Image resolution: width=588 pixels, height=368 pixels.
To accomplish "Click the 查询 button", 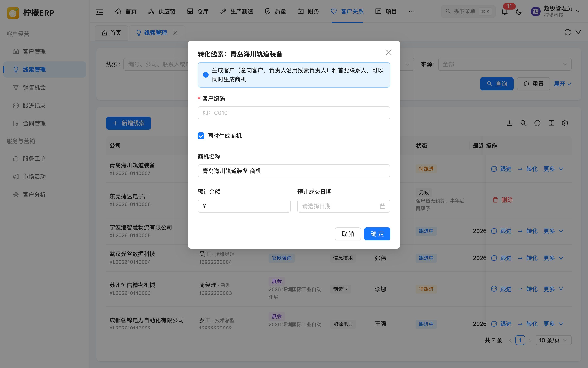I will pos(497,84).
